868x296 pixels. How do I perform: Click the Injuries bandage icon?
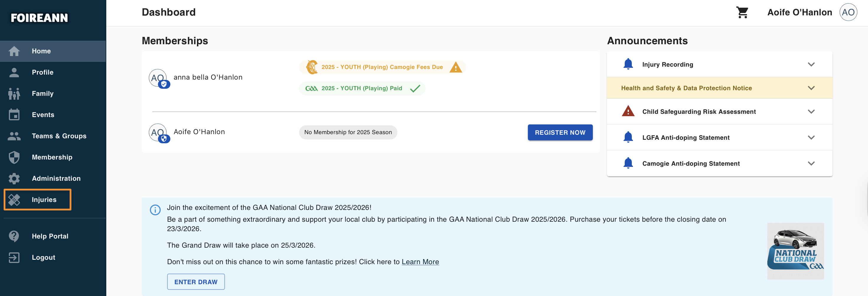coord(14,200)
